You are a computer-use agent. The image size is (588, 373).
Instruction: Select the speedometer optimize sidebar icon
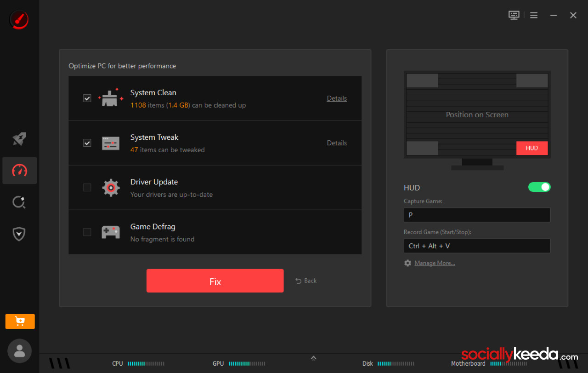coord(19,171)
